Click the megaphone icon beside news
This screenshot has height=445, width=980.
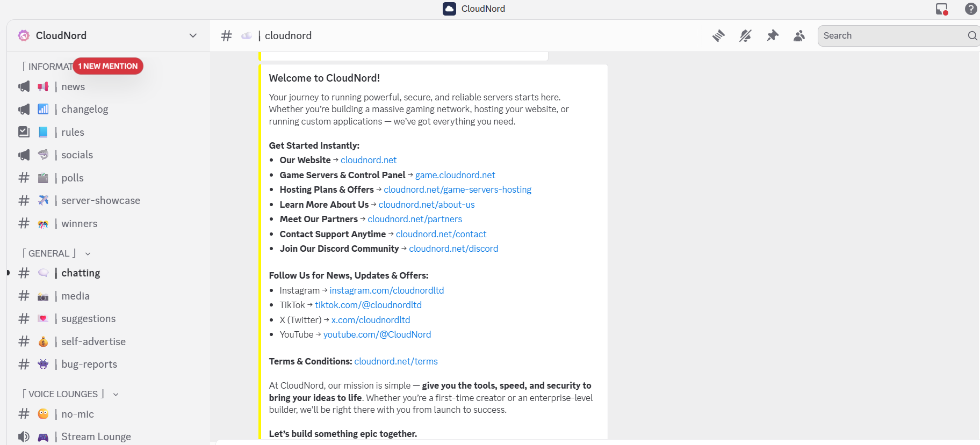pos(24,86)
